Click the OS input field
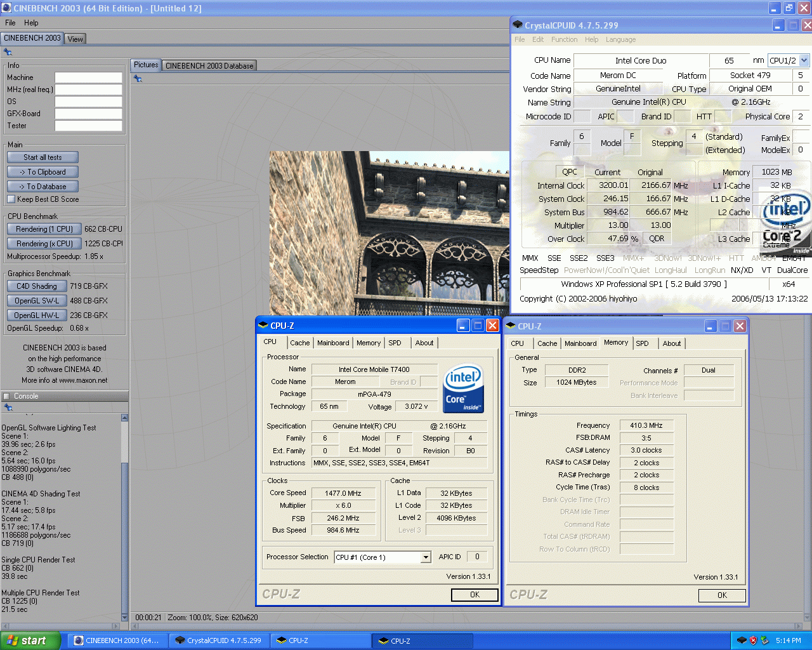The image size is (812, 650). click(88, 102)
